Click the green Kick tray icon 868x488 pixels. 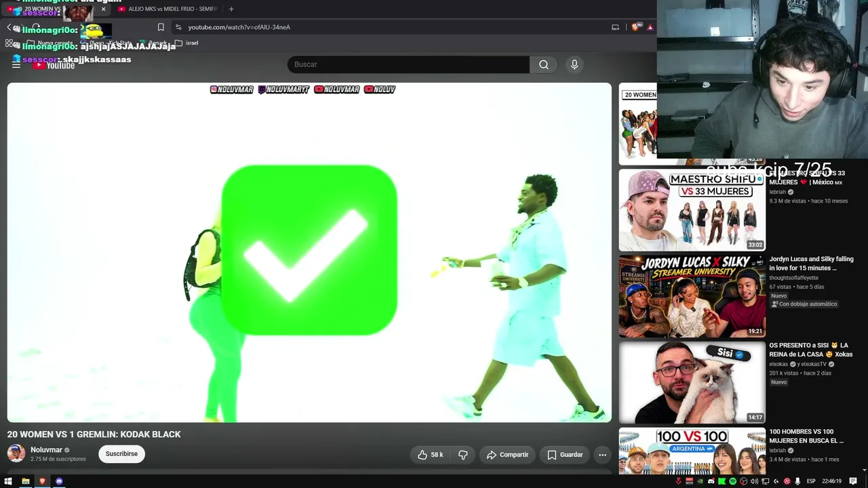[x=722, y=481]
